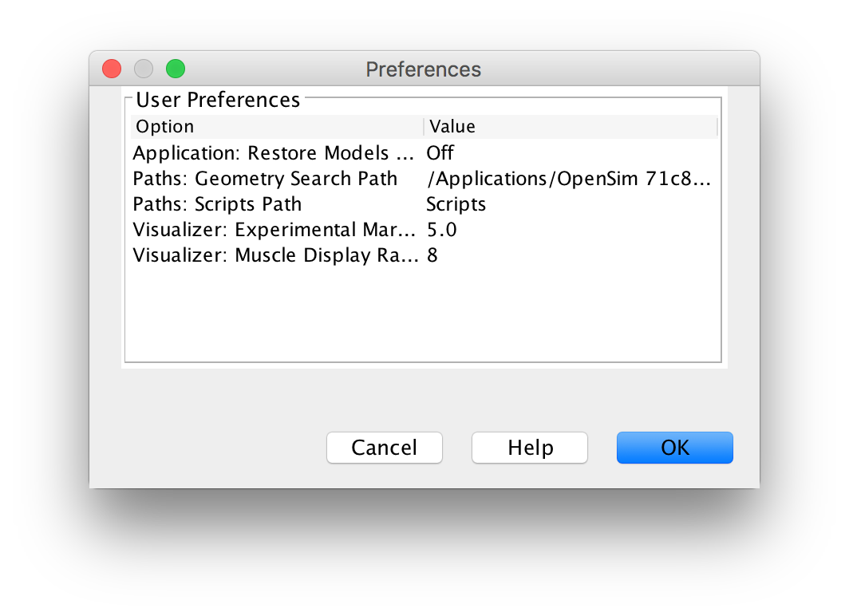Click the column divider between Option and Value
Image resolution: width=849 pixels, height=616 pixels.
coord(423,126)
